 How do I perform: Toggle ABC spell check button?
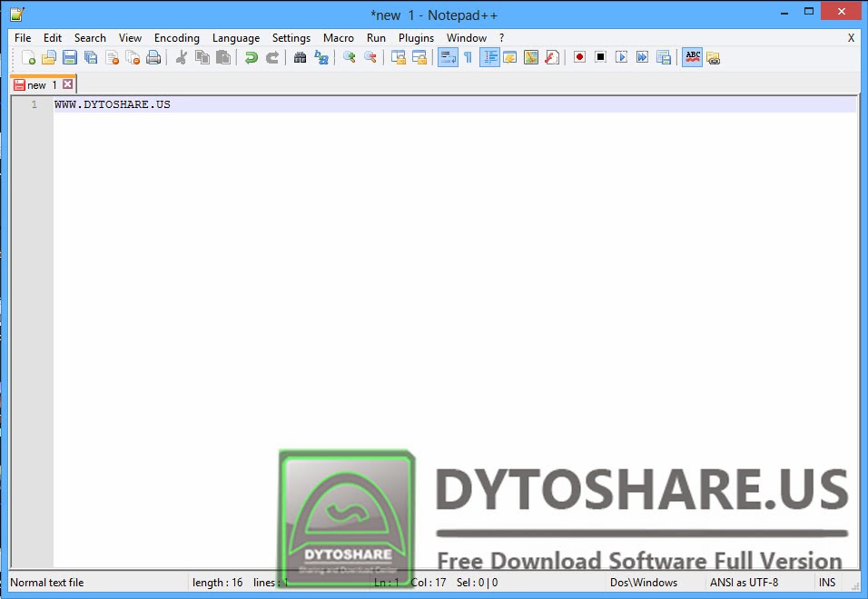click(x=693, y=57)
